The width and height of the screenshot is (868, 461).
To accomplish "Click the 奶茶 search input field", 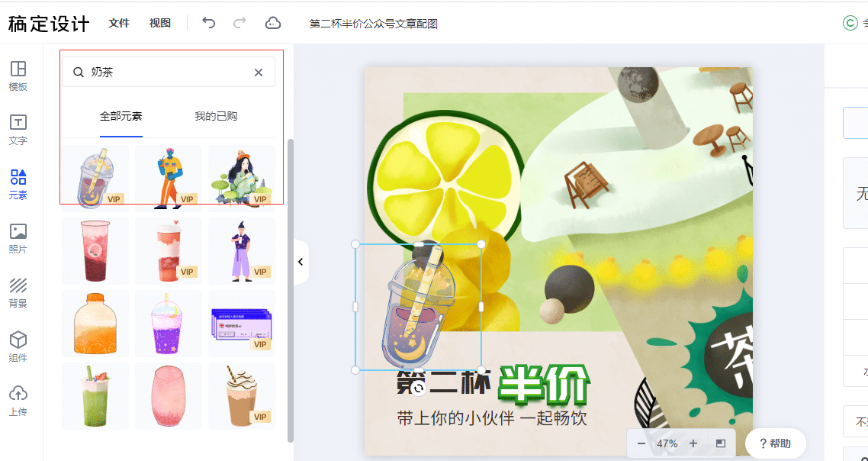I will click(169, 72).
